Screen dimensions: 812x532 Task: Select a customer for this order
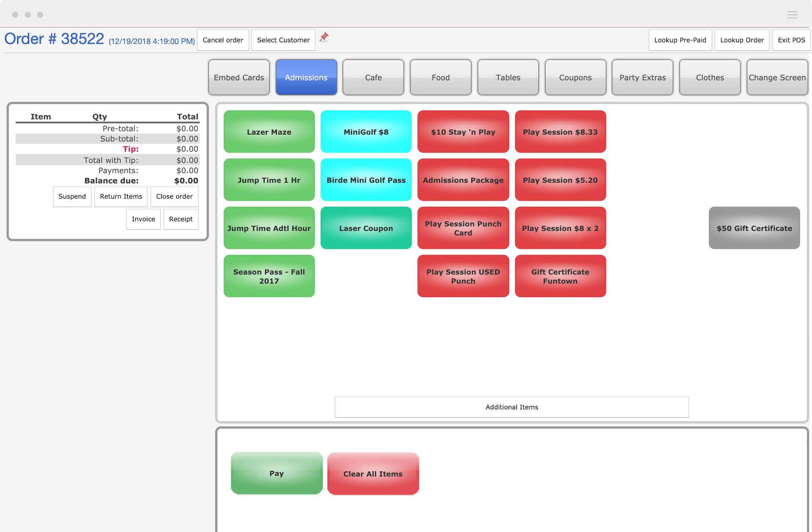283,40
